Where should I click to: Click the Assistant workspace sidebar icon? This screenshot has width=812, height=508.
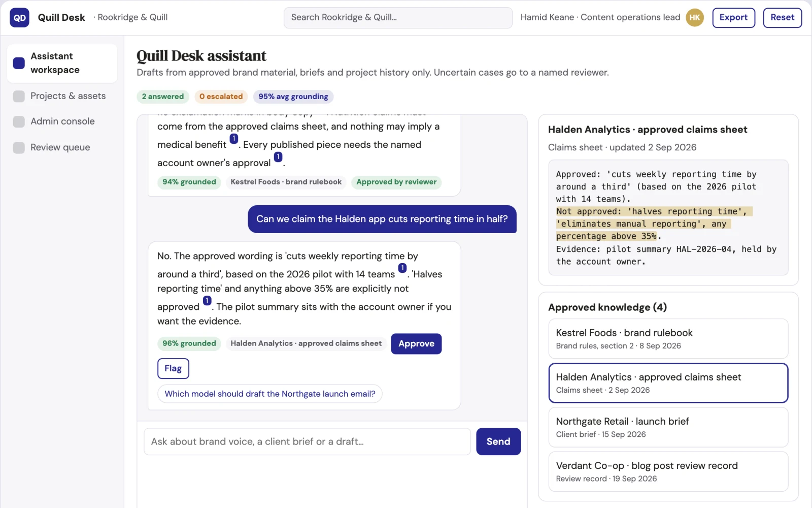pyautogui.click(x=19, y=63)
